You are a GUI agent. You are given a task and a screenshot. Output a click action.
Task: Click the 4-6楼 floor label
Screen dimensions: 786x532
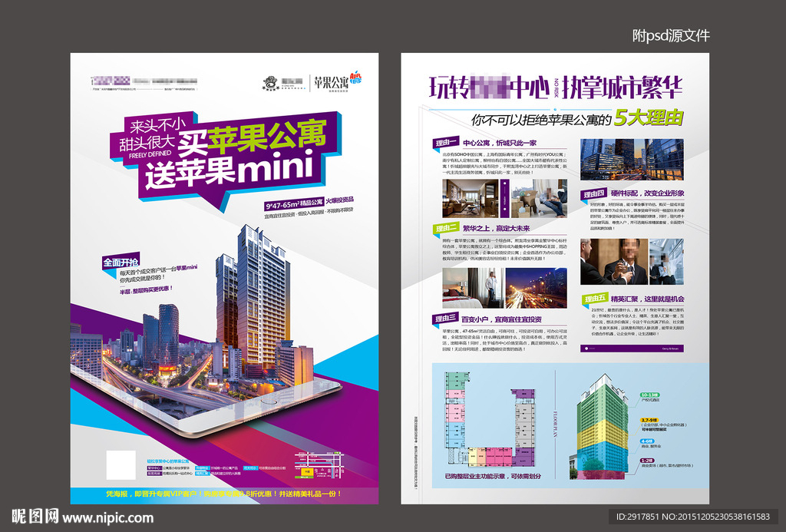click(648, 441)
